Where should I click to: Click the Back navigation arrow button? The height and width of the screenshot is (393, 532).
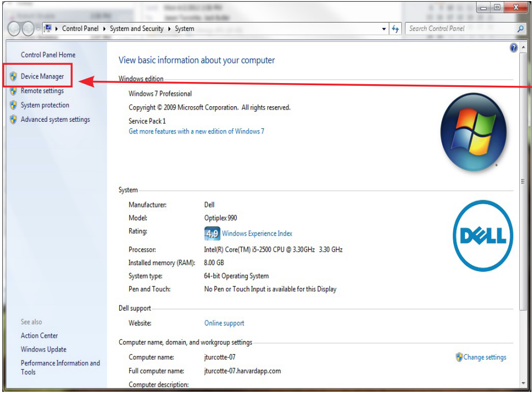[x=14, y=29]
